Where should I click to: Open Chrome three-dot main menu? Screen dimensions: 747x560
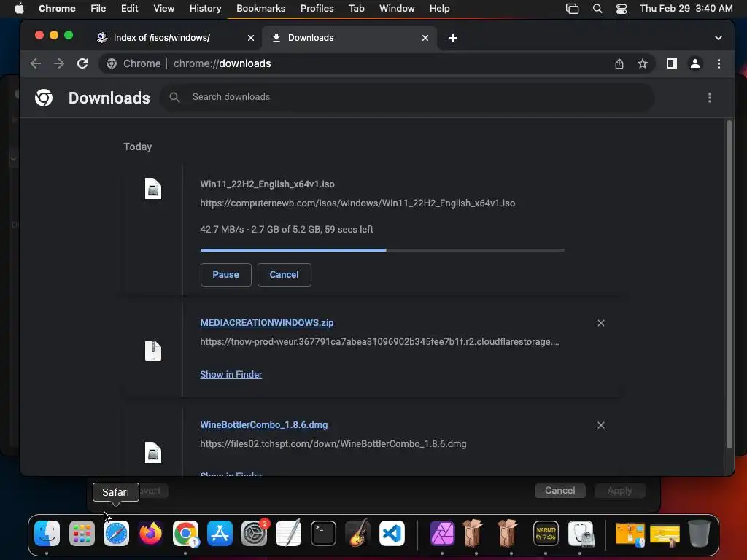tap(719, 63)
